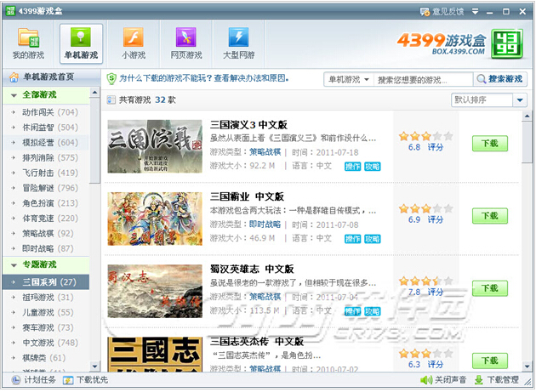Switch to 网页游戏 tab icon
The height and width of the screenshot is (392, 536).
(186, 37)
